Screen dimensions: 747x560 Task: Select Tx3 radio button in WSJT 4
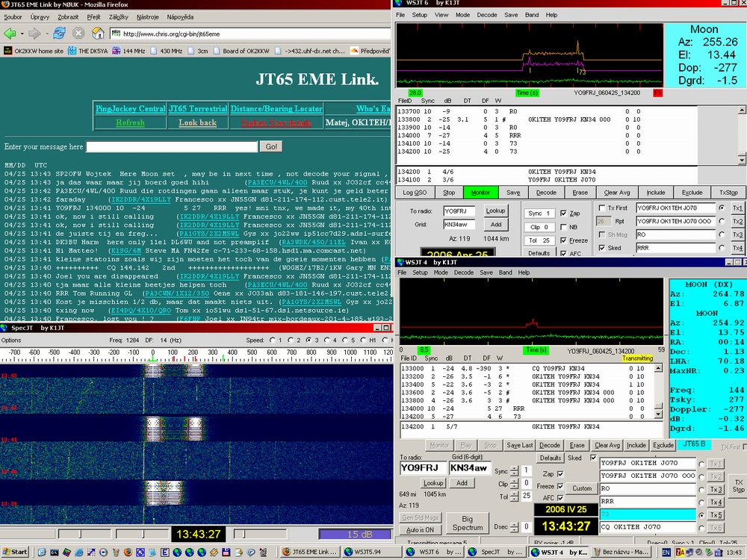tap(701, 490)
